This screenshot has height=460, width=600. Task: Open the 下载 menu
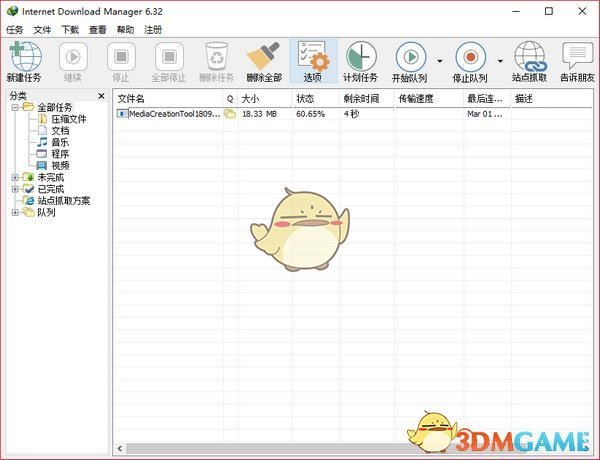pyautogui.click(x=70, y=30)
